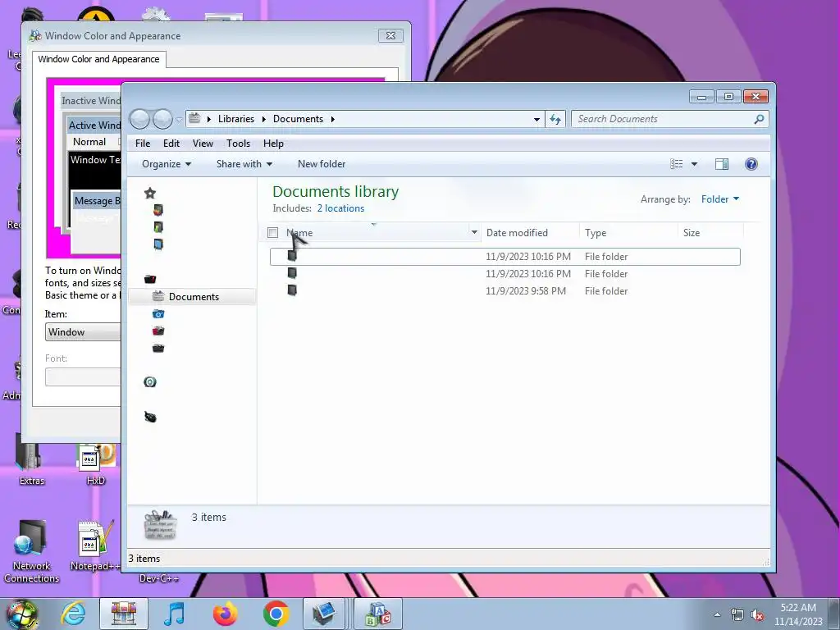Screen dimensions: 840x630
Task: Select folder icon in the 9:58 PM row
Action: pyautogui.click(x=292, y=290)
